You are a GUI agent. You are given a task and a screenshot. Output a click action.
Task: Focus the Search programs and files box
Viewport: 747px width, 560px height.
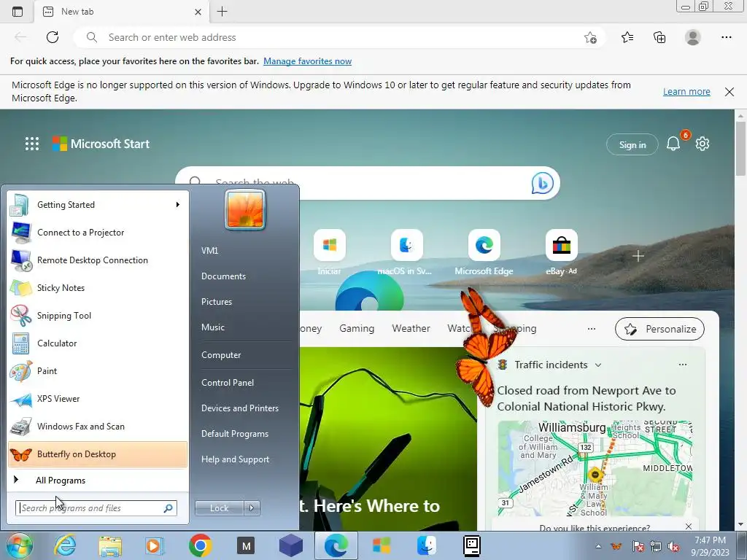point(96,508)
